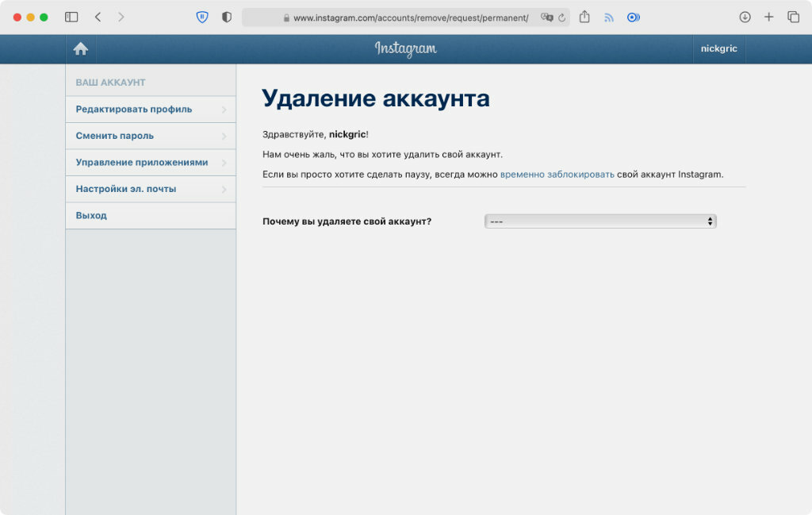This screenshot has height=515, width=812.
Task: Click the chevron next to Редактировать профиль
Action: (224, 110)
